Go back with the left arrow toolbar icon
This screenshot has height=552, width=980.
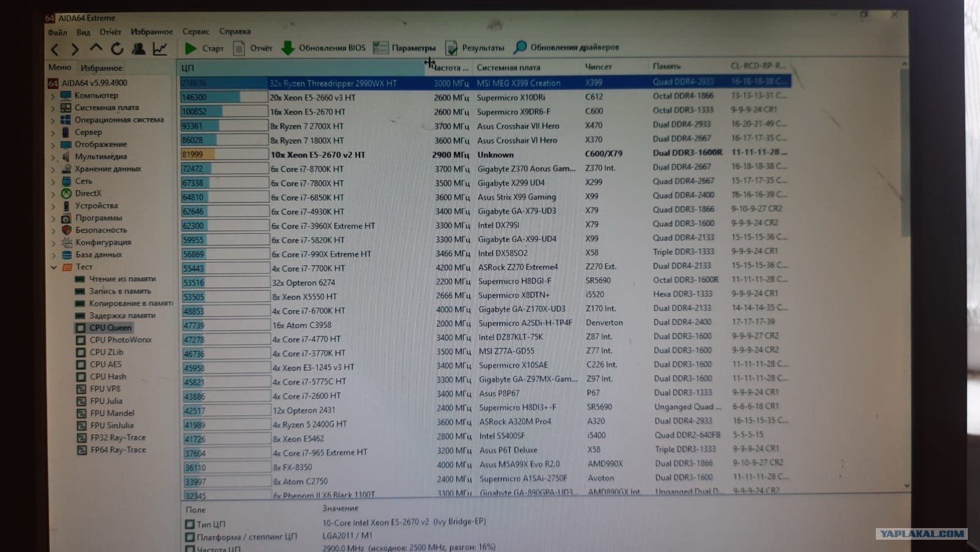pyautogui.click(x=55, y=49)
